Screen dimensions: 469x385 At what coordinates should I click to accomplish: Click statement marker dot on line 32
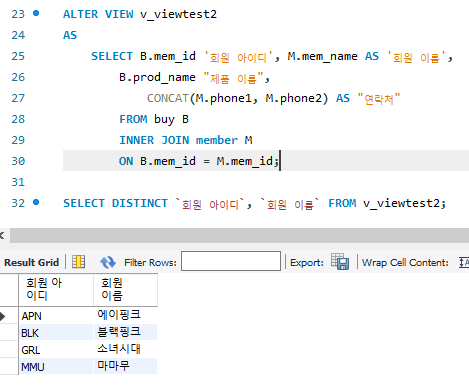[x=36, y=202]
